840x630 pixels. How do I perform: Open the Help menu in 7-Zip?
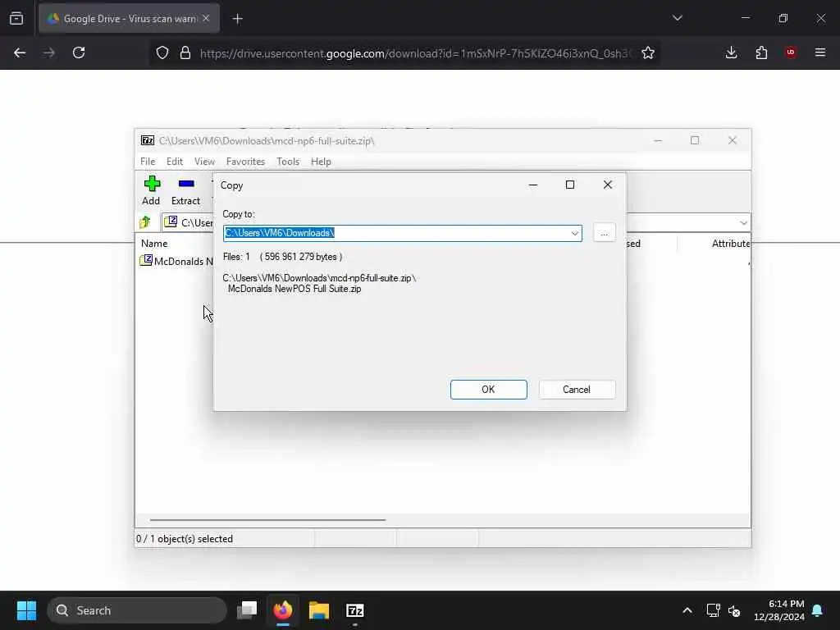click(x=321, y=162)
